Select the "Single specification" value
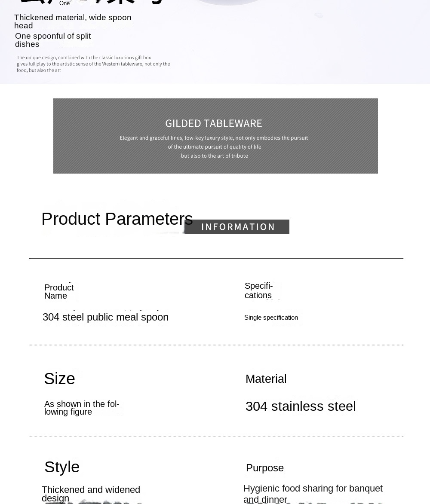This screenshot has height=504, width=430. 271,318
